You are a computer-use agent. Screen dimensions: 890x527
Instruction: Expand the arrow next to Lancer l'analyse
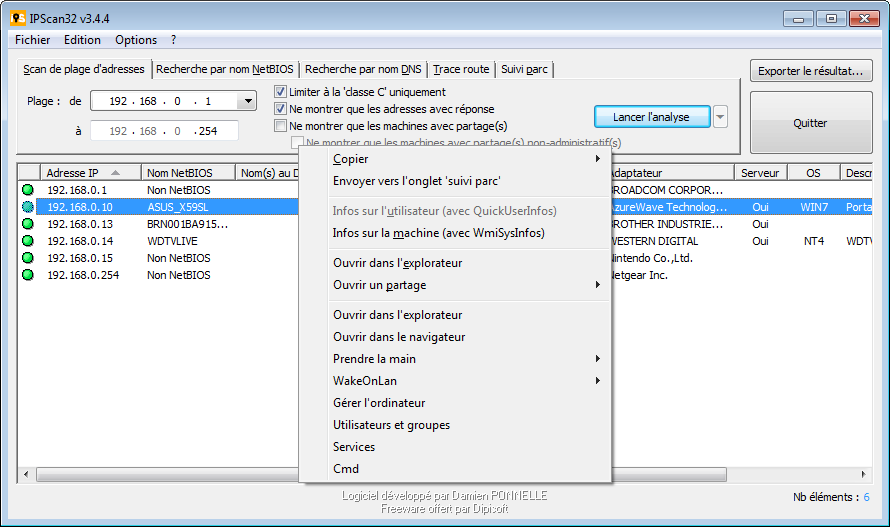click(x=720, y=117)
